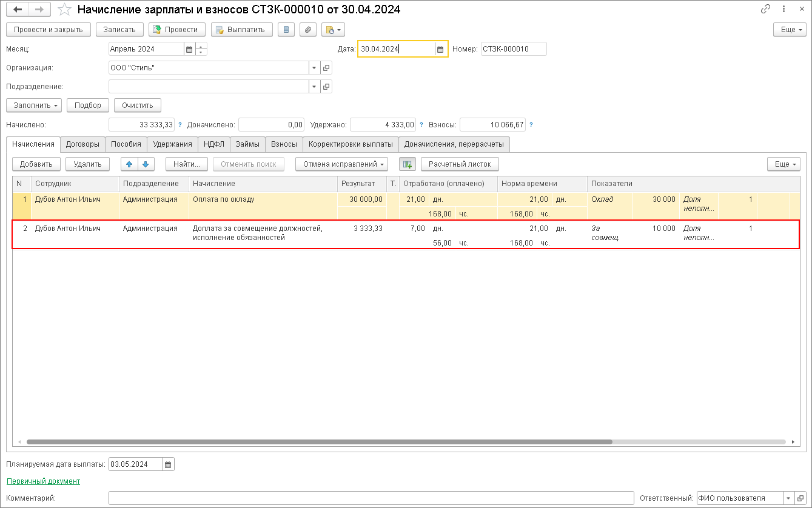Click the Сотрудник column header
The width and height of the screenshot is (812, 508).
[75, 184]
